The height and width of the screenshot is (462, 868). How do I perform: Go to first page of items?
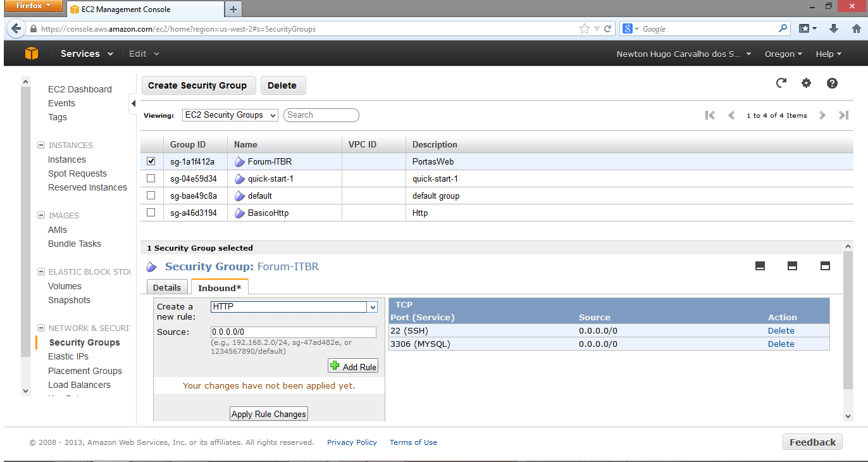pos(710,115)
